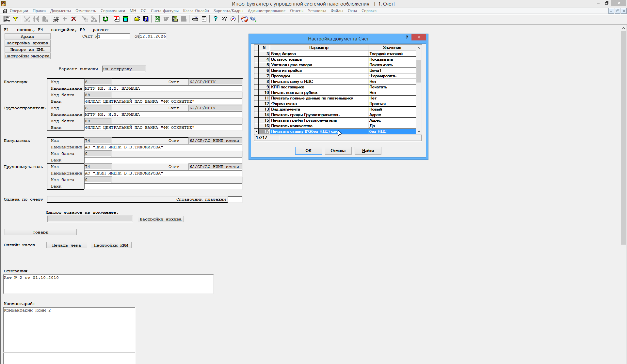Click the blue floppy disk save icon

tap(146, 19)
